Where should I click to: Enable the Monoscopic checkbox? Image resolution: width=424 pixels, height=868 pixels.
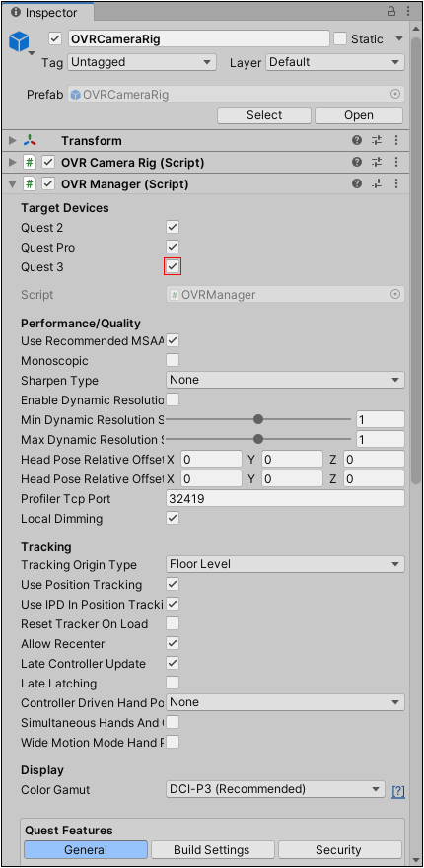(x=173, y=360)
